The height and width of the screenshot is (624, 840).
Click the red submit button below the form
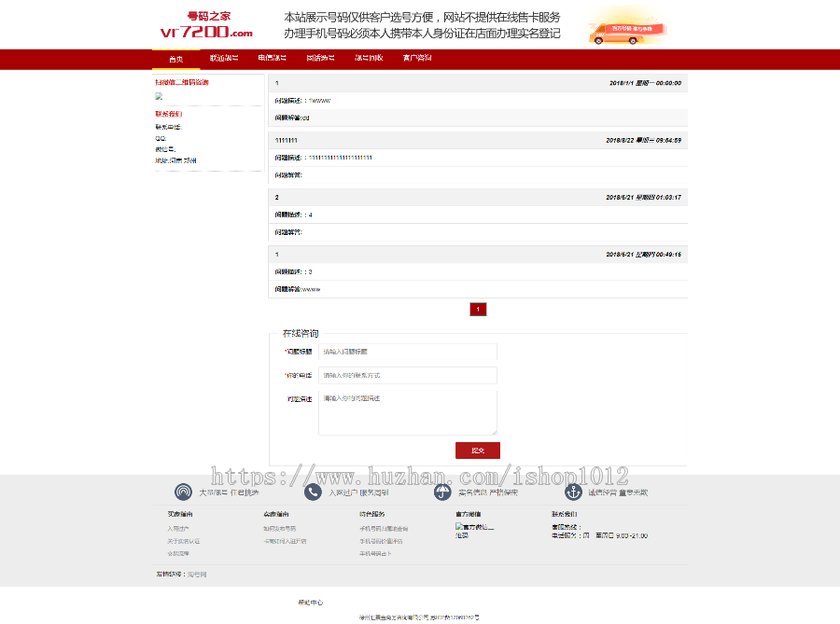(x=478, y=451)
